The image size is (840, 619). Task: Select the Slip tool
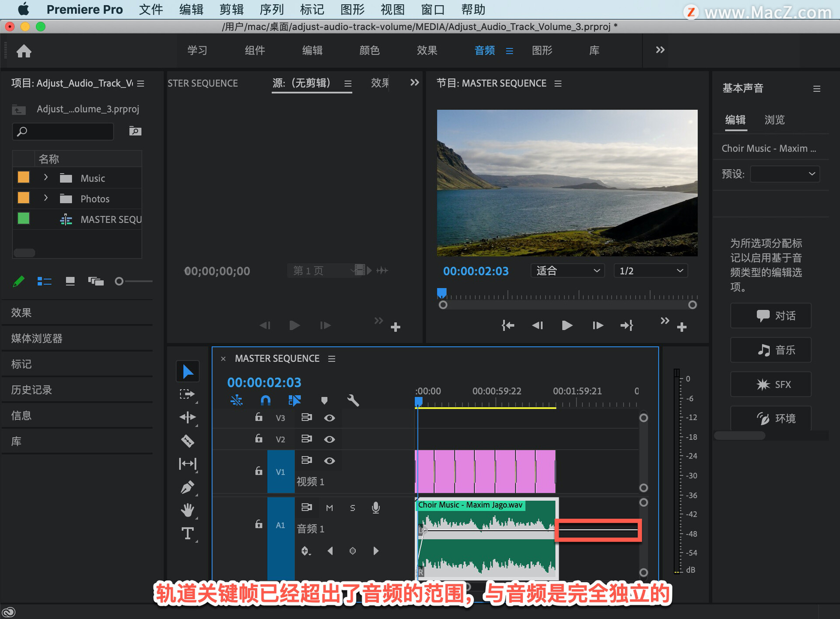[188, 464]
